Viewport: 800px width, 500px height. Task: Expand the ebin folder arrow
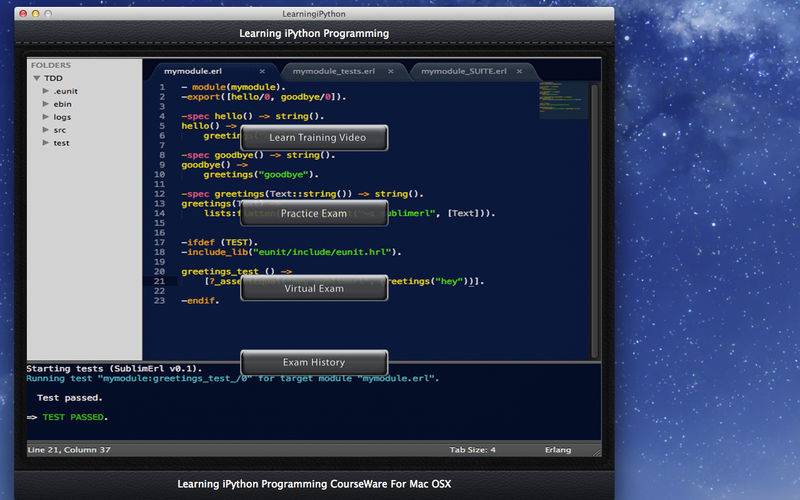click(46, 104)
